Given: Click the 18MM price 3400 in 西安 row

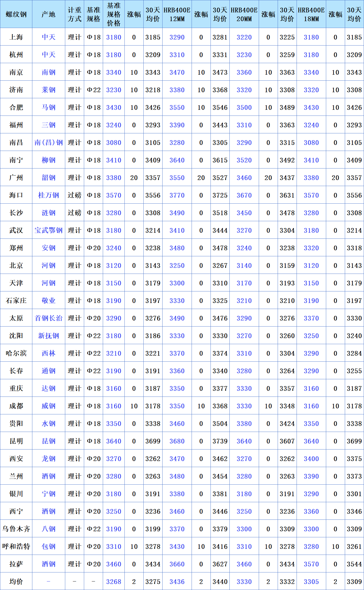Looking at the screenshot, I should (311, 459).
